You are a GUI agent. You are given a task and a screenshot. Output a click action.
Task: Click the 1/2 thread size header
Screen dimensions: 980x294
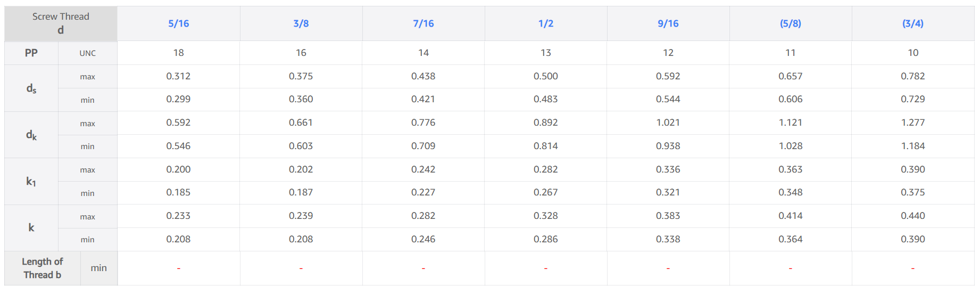[546, 23]
